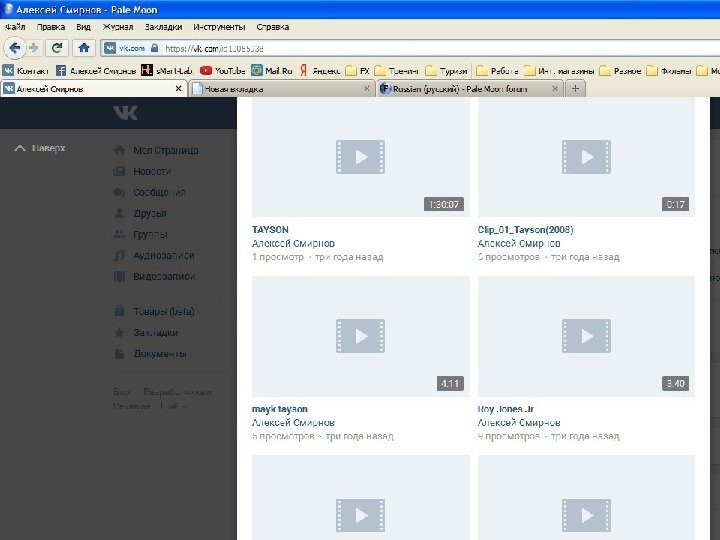The image size is (720, 540).
Task: Reload the page with refresh icon
Action: [57, 48]
